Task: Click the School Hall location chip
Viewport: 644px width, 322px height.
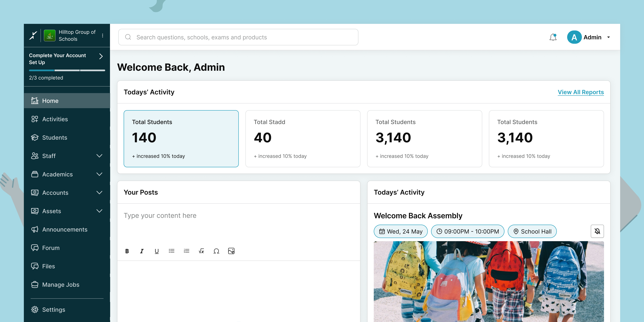Action: pyautogui.click(x=532, y=231)
